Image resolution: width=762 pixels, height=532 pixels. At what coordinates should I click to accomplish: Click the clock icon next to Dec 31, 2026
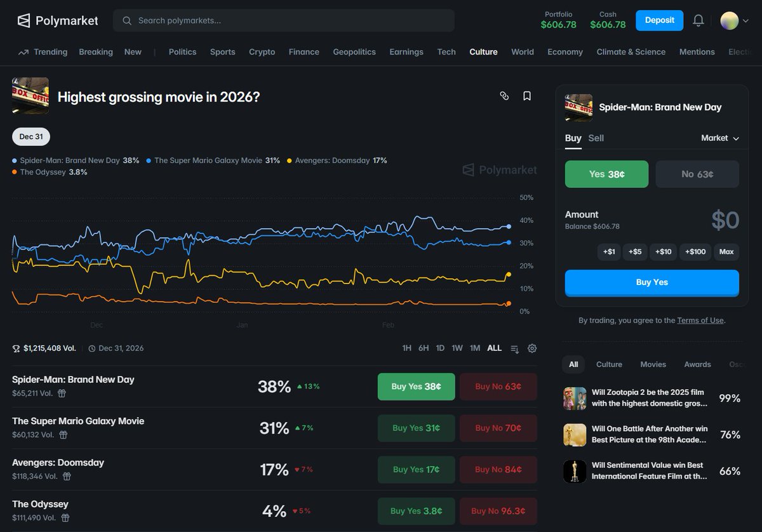[x=92, y=349]
